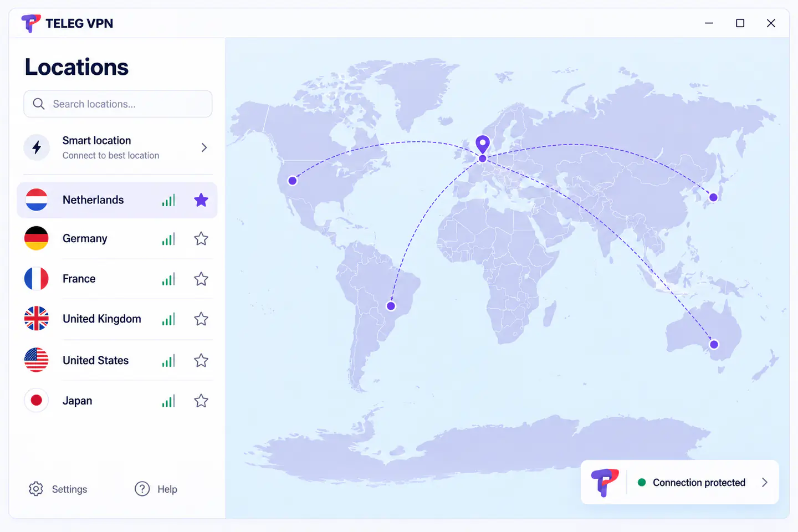The width and height of the screenshot is (798, 532).
Task: Open Smart location via its chevron
Action: [x=204, y=147]
